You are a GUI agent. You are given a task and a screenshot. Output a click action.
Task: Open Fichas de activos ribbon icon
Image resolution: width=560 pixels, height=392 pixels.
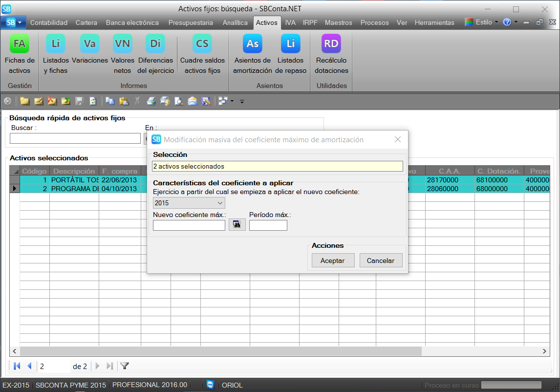(x=20, y=44)
